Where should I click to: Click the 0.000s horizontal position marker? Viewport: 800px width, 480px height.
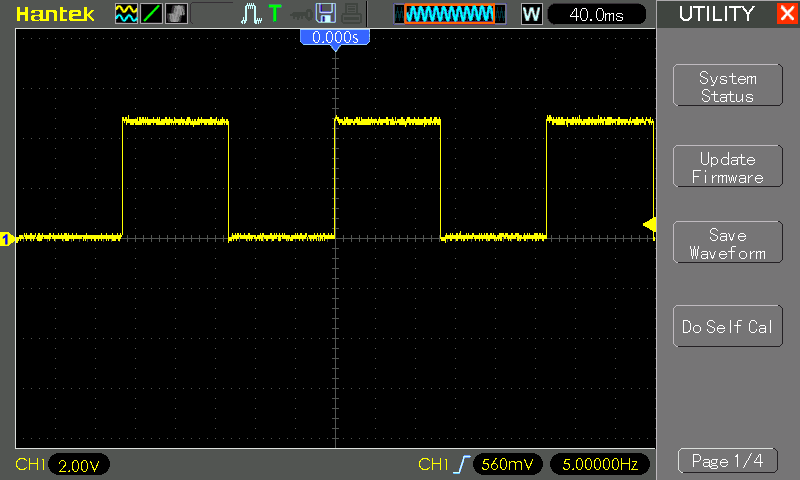point(335,38)
